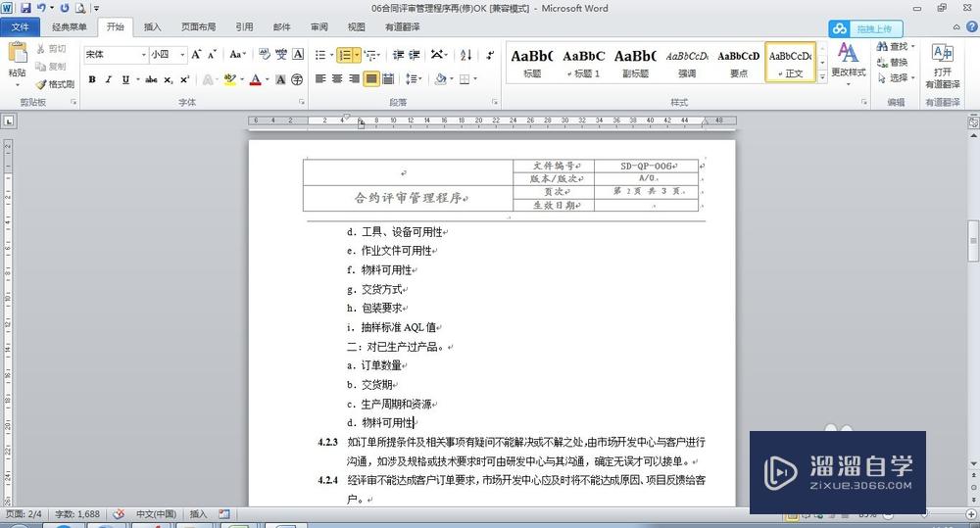Open the borders dropdown
Image resolution: width=980 pixels, height=528 pixels.
(475, 79)
